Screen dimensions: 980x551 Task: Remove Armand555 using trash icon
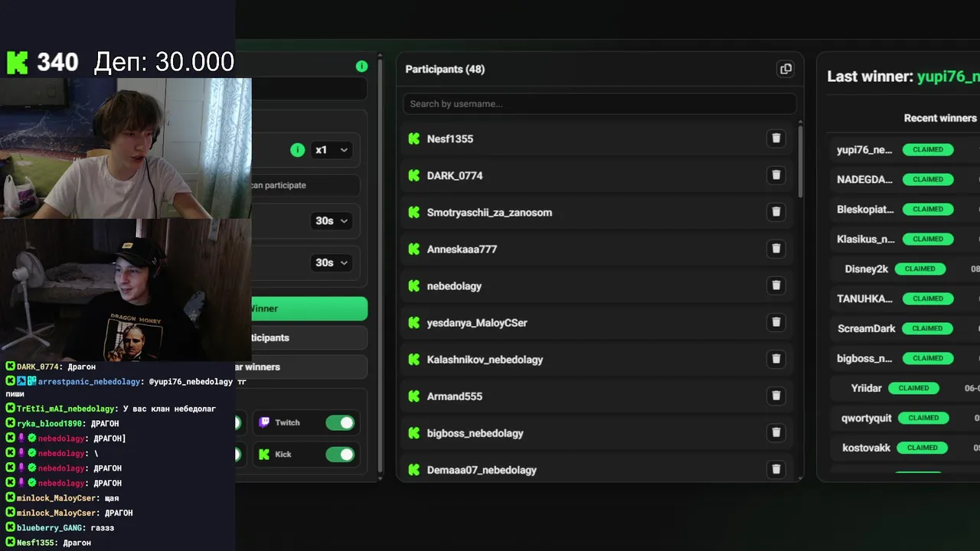[776, 396]
